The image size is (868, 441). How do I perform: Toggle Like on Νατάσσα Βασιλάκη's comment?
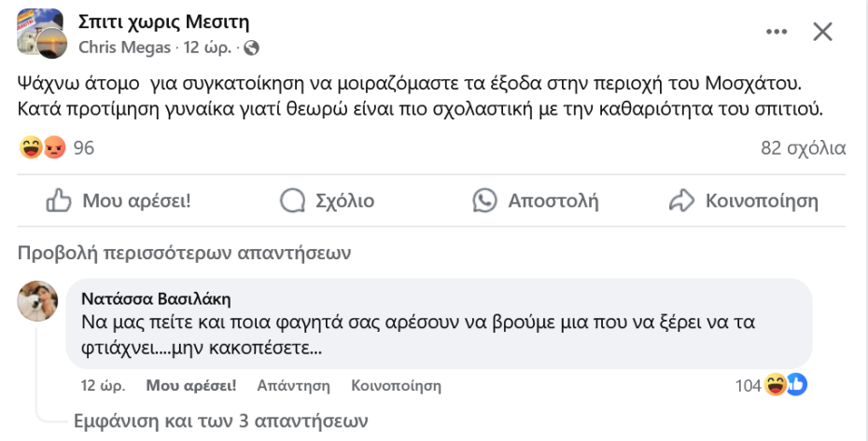[191, 385]
